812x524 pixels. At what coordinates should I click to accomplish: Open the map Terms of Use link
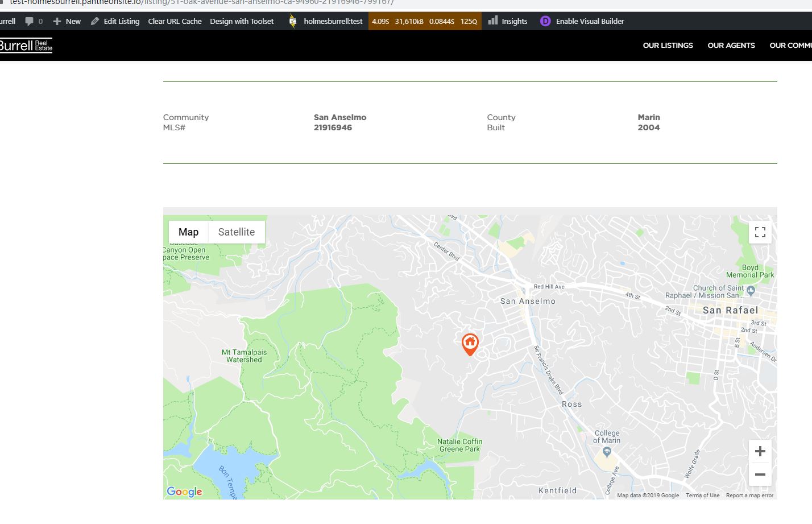702,495
